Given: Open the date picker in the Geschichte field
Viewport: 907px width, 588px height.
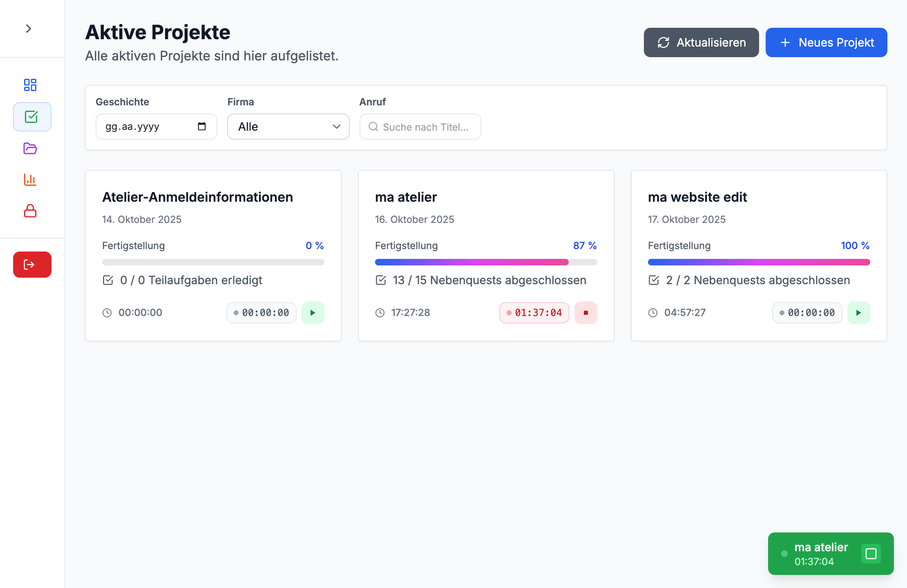Looking at the screenshot, I should [x=201, y=127].
